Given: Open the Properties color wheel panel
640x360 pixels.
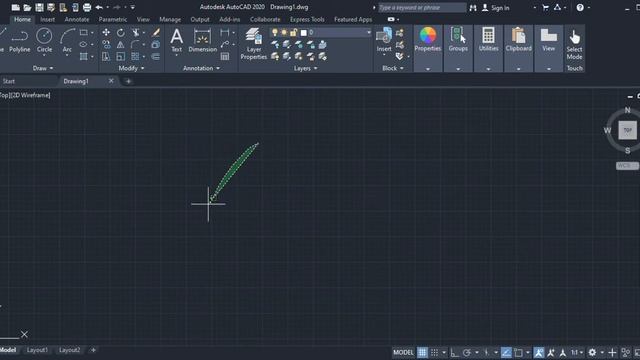Looking at the screenshot, I should coord(428,48).
